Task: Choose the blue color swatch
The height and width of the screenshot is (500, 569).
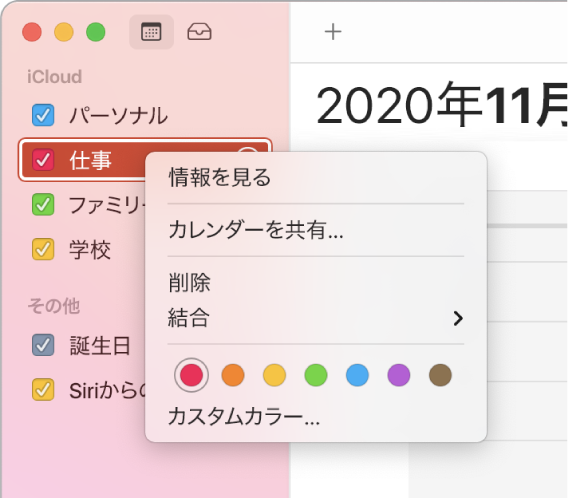Action: [x=357, y=375]
